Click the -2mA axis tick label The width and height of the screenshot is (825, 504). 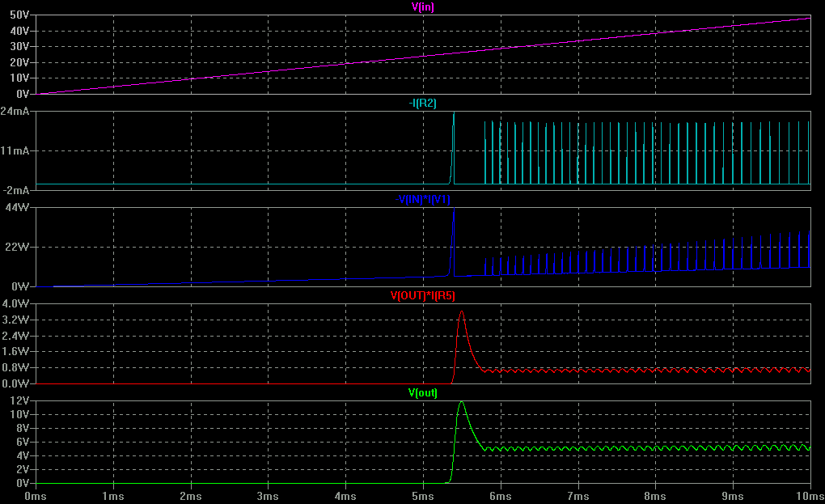(x=16, y=190)
